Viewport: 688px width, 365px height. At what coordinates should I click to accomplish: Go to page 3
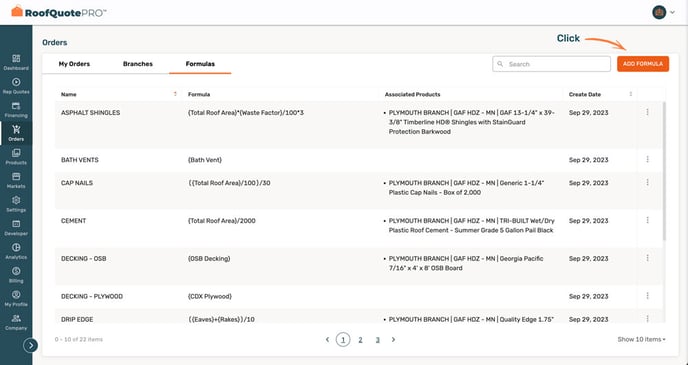click(x=377, y=340)
